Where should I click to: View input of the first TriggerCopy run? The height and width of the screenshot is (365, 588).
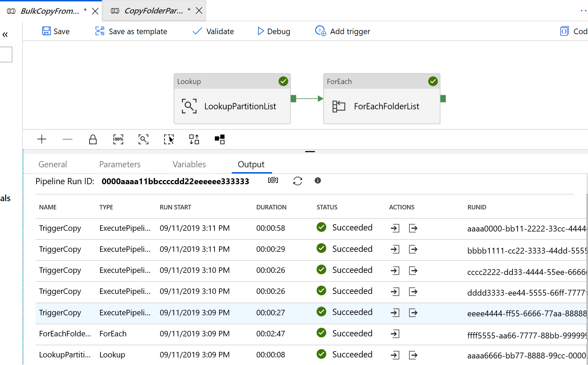click(395, 228)
